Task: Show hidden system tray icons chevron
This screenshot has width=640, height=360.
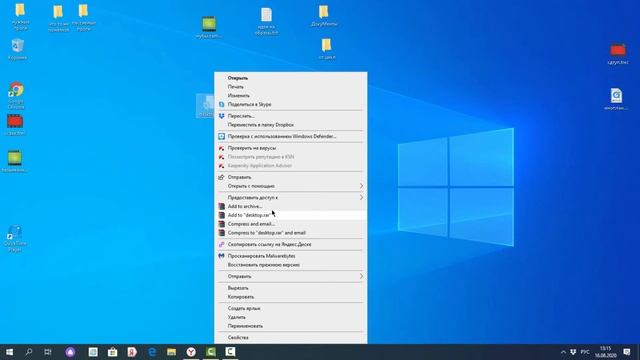Action: [x=563, y=352]
